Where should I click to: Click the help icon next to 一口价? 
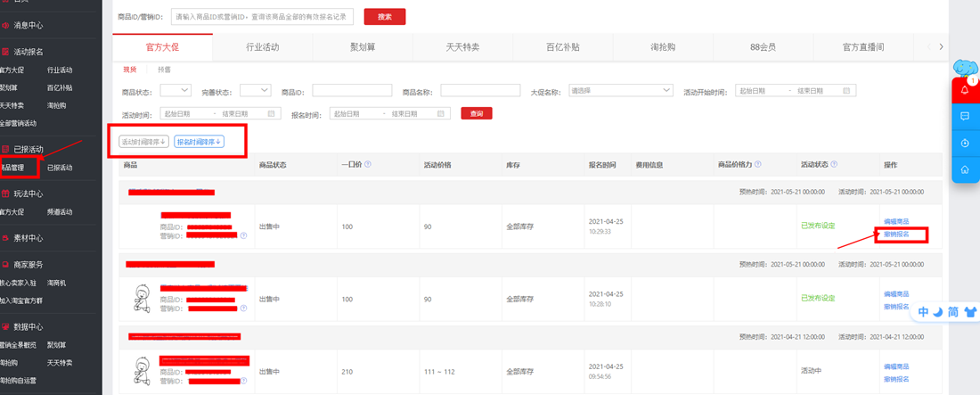point(368,164)
